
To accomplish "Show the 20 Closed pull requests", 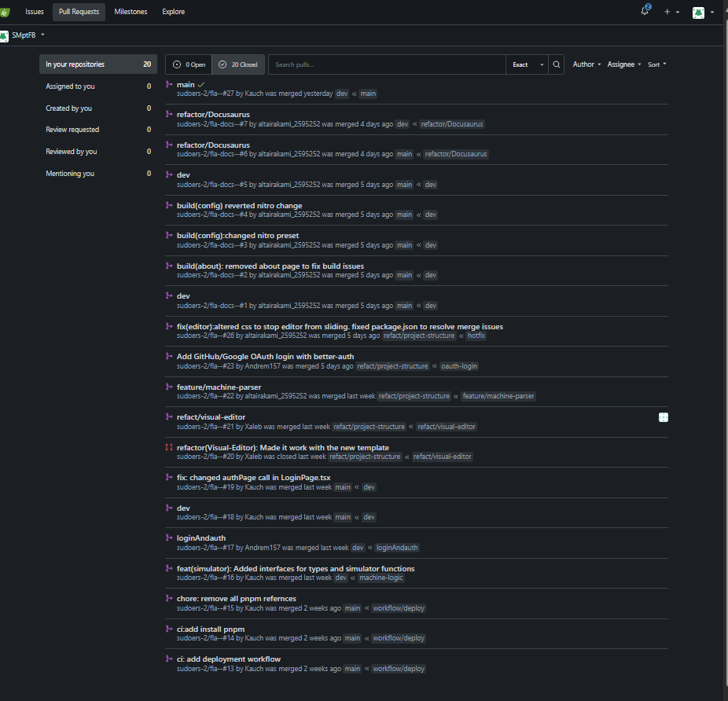I will 238,64.
